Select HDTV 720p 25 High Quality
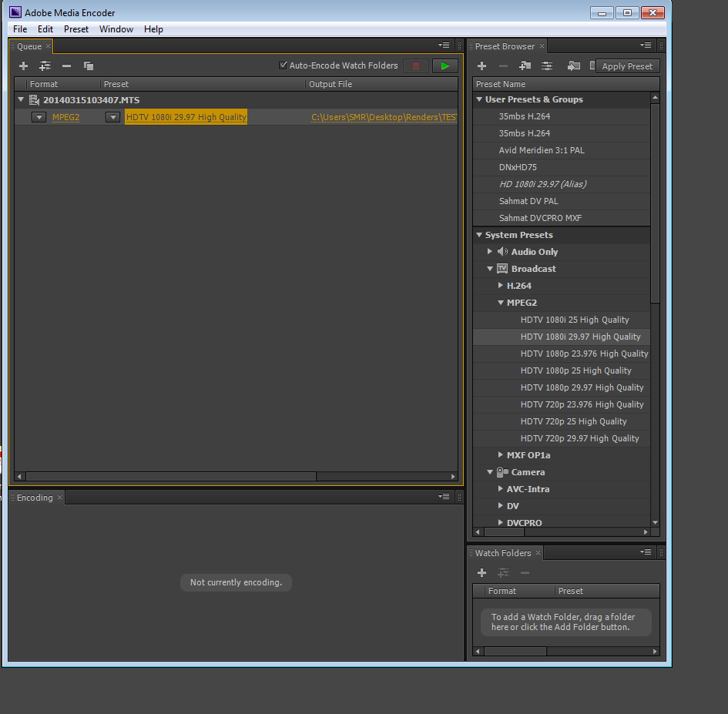This screenshot has width=728, height=714. 562,421
